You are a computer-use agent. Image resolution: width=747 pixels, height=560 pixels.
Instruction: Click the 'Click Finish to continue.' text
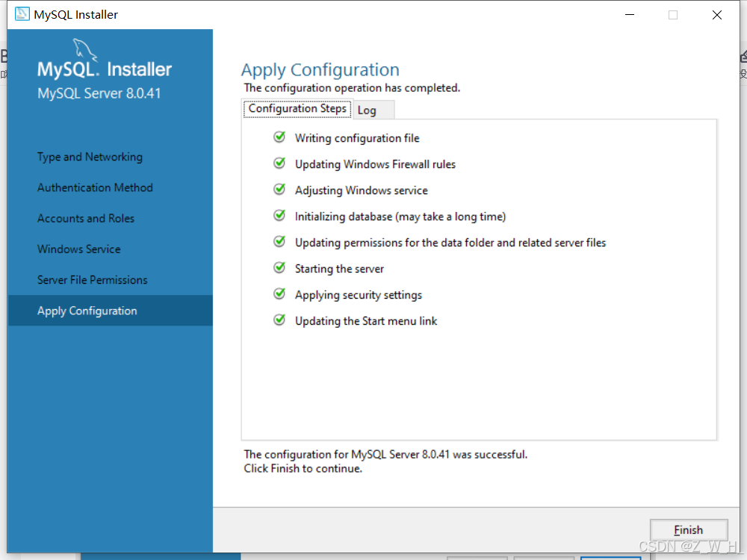pyautogui.click(x=303, y=469)
